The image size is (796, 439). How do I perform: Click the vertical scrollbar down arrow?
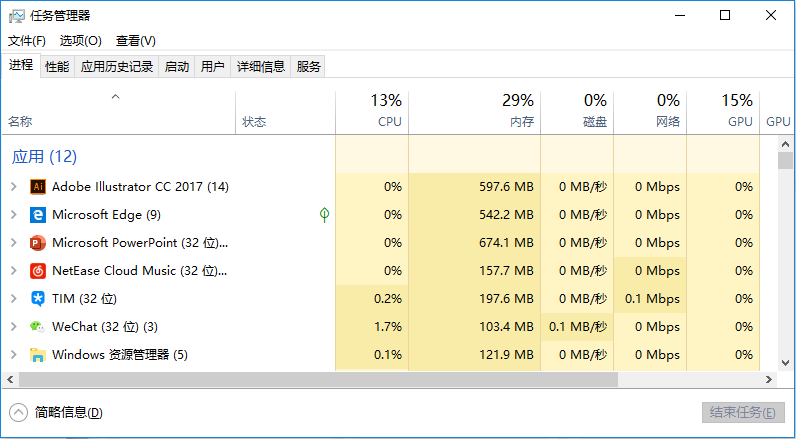click(x=785, y=362)
